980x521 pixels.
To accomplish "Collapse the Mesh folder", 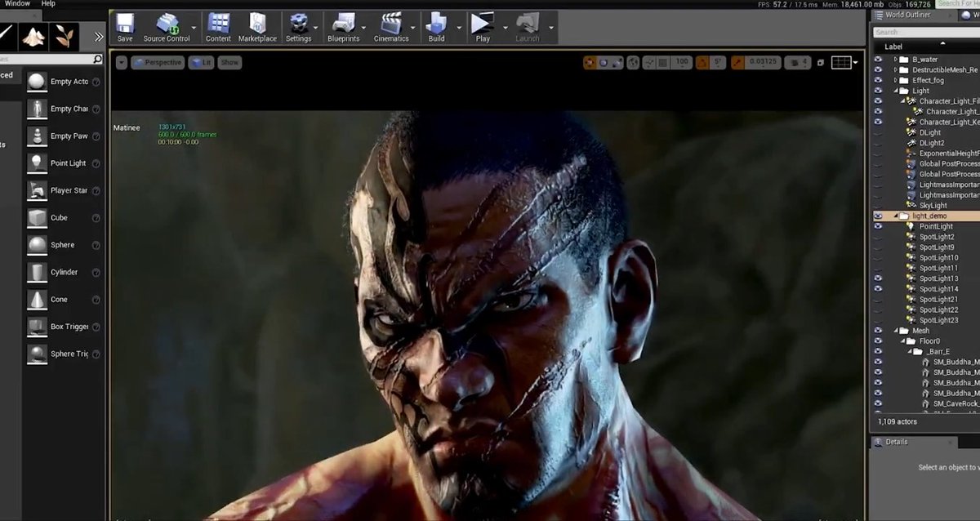I will click(x=895, y=331).
